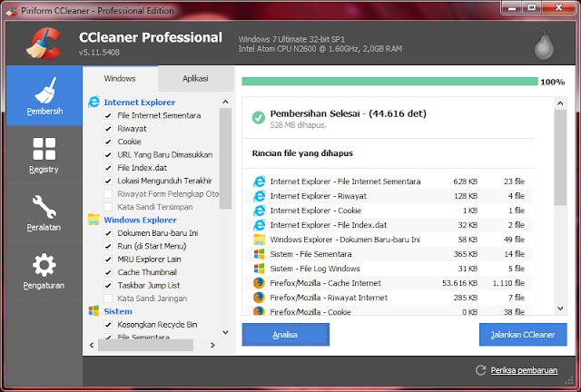This screenshot has height=392, width=581.
Task: Click options list scroll down arrow
Action: click(x=225, y=332)
